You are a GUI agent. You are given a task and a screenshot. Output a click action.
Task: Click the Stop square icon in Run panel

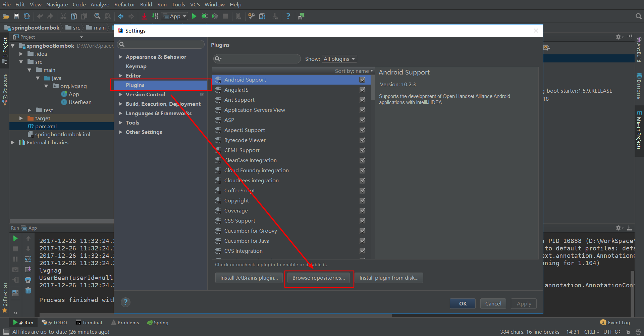[15, 249]
